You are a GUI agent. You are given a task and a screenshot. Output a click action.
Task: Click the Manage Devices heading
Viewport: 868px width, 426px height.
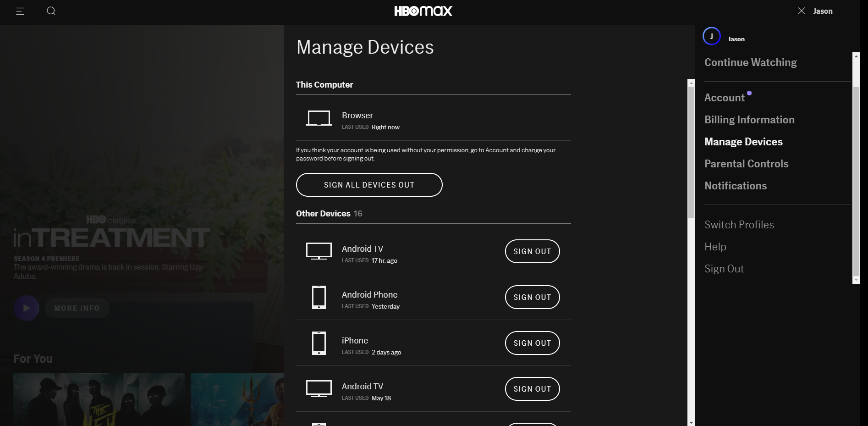(x=365, y=47)
